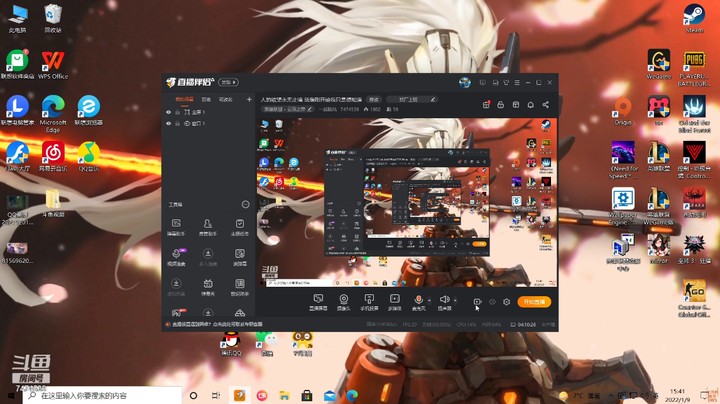Viewport: 720px width, 404px height.
Task: Open the 视频连麦 tool with the purple badge
Action: (176, 257)
